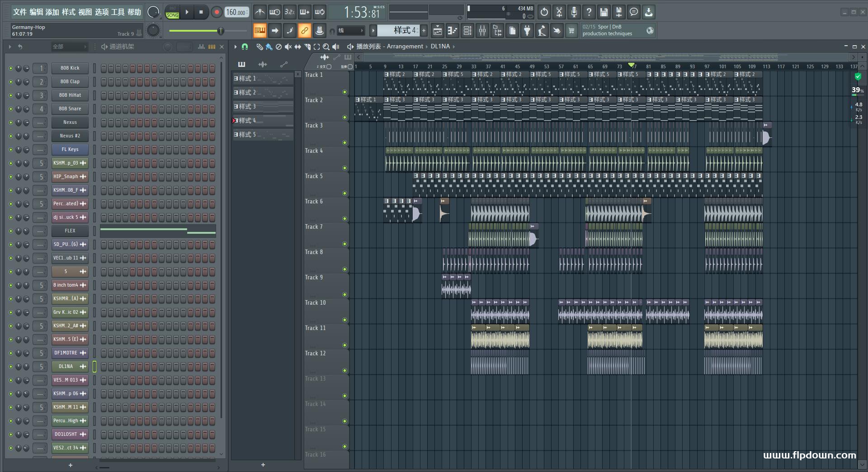Open channel rack filter 全部 dropdown
868x472 pixels.
(69, 47)
